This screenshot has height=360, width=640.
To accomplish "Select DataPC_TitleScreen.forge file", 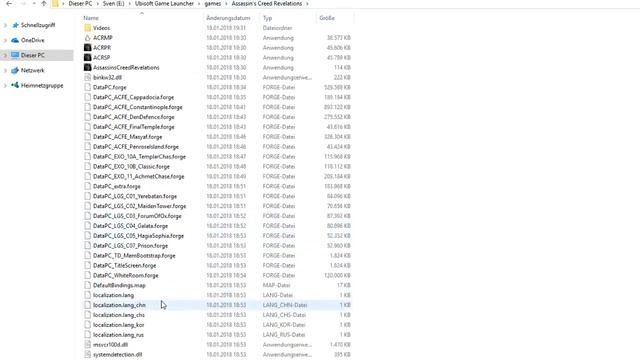I will (x=124, y=265).
